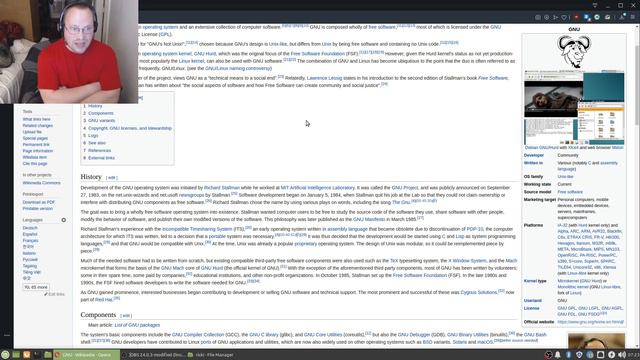Viewport: 640px width, 360px height.
Task: Open the Unix-like link in infobox OS family
Action: (565, 177)
